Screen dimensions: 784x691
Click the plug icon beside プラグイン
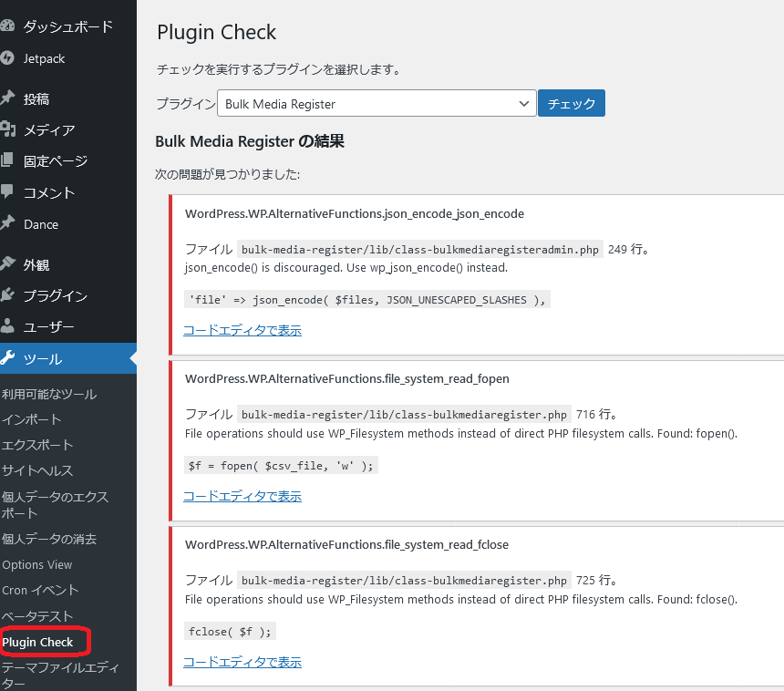[x=6, y=295]
